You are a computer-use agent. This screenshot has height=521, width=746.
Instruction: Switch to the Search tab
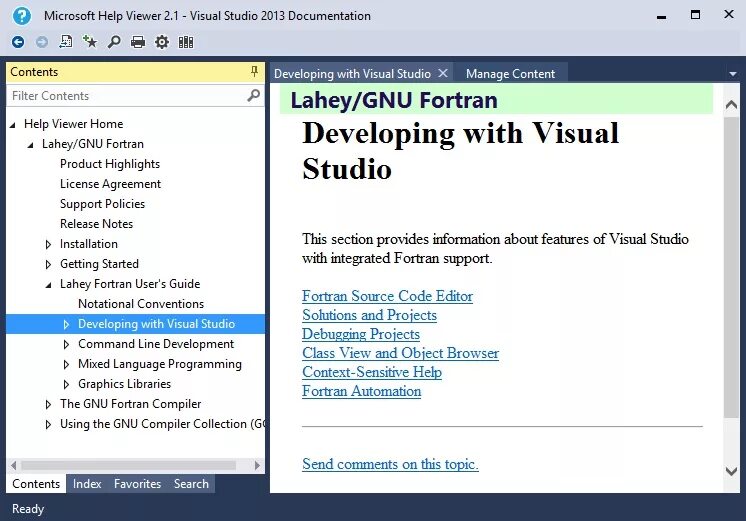click(x=191, y=483)
